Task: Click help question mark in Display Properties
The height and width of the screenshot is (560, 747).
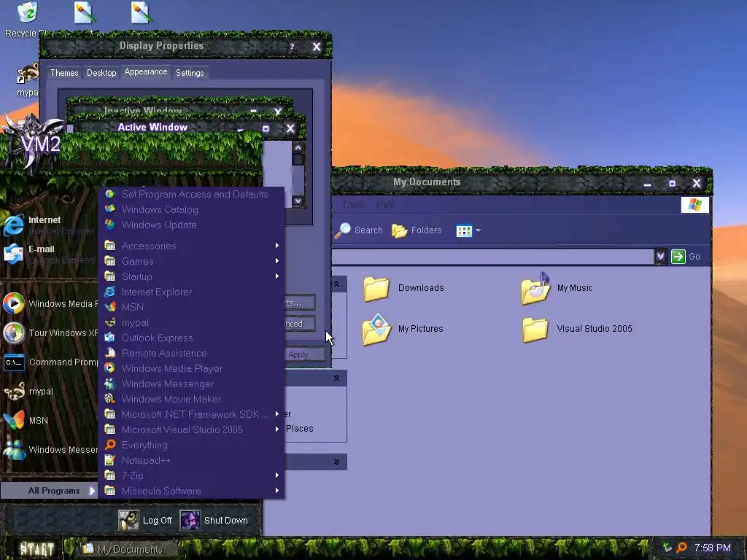Action: (x=292, y=46)
